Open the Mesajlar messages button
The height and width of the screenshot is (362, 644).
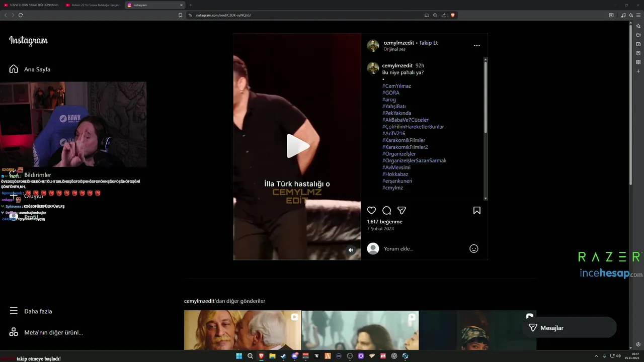(569, 328)
